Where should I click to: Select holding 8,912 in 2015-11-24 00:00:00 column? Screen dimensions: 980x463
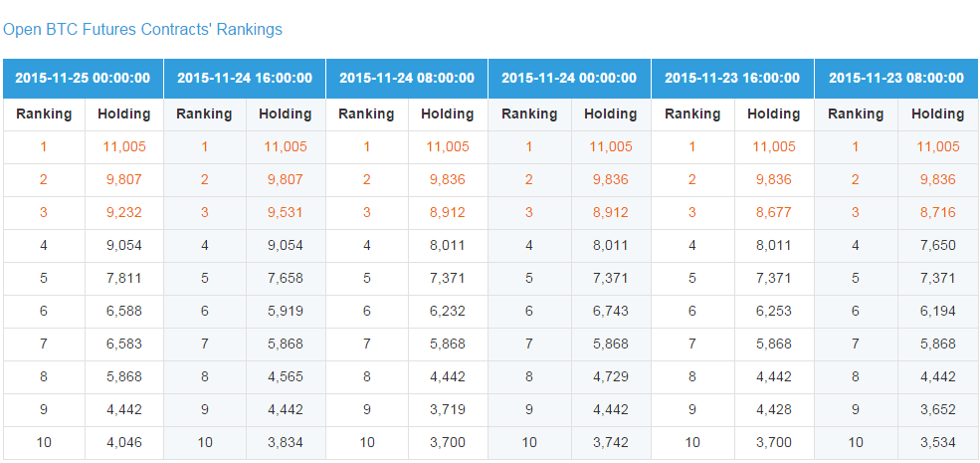pyautogui.click(x=611, y=213)
